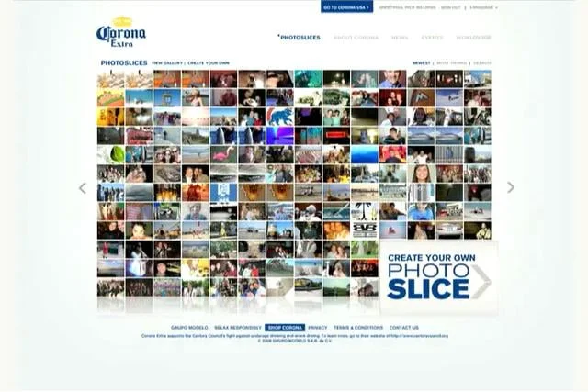
Task: Open the Events nav item
Action: coord(432,38)
